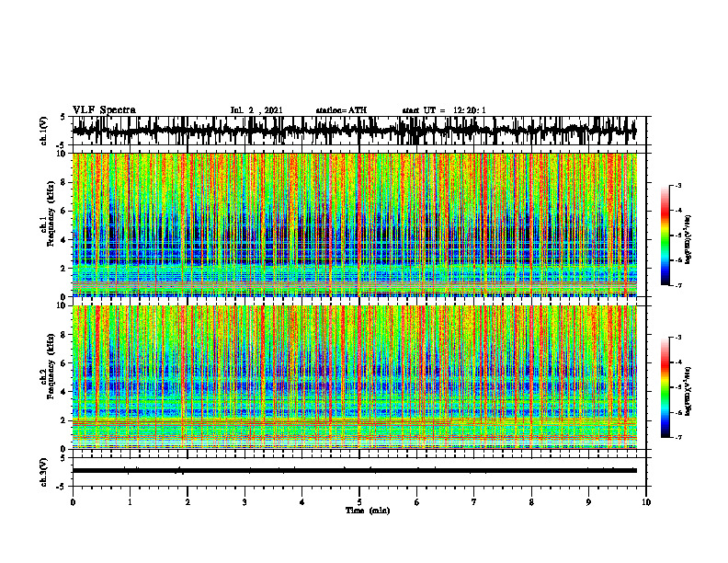The width and height of the screenshot is (728, 563).
Task: Click time axis tick label "6"
Action: [x=417, y=502]
